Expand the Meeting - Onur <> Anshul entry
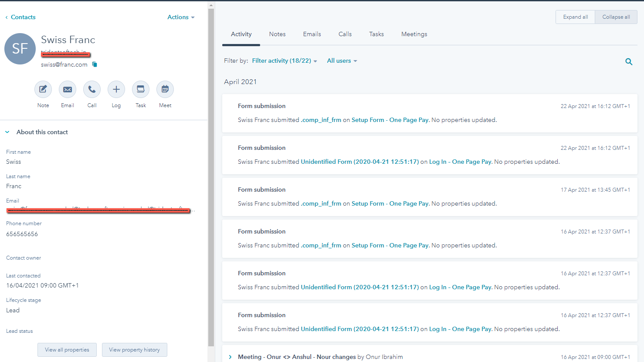Screen dimensions: 644x362 [230, 356]
